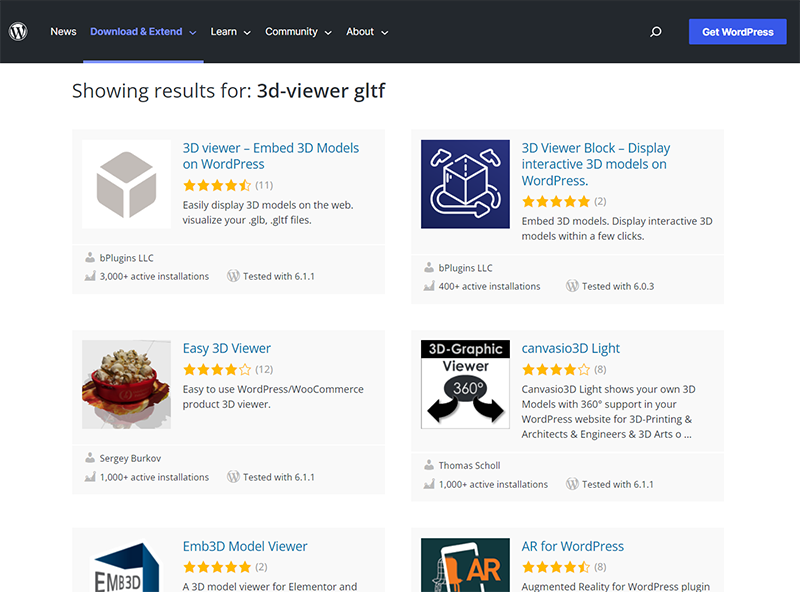Click the WordPress logo in the header
The image size is (800, 592).
click(18, 32)
